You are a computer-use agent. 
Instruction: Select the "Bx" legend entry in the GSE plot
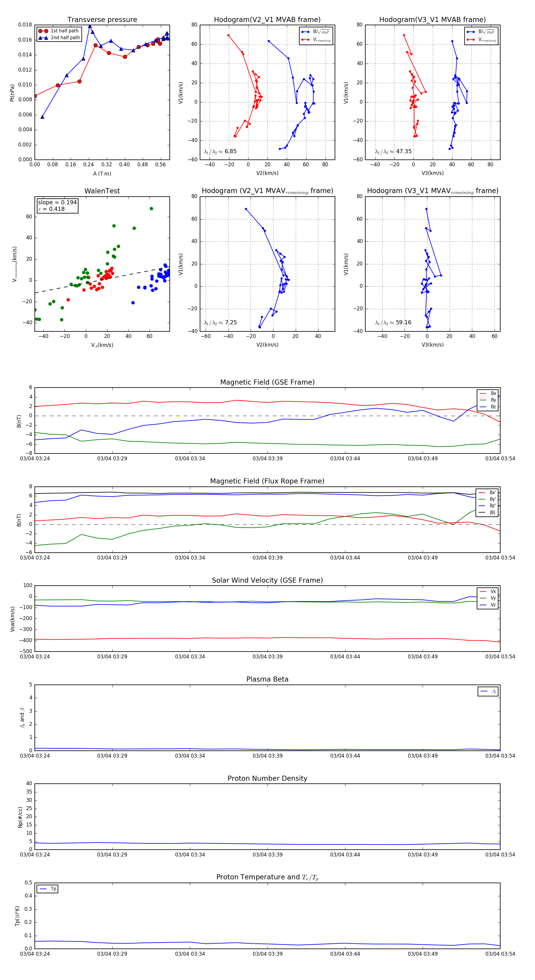(488, 393)
